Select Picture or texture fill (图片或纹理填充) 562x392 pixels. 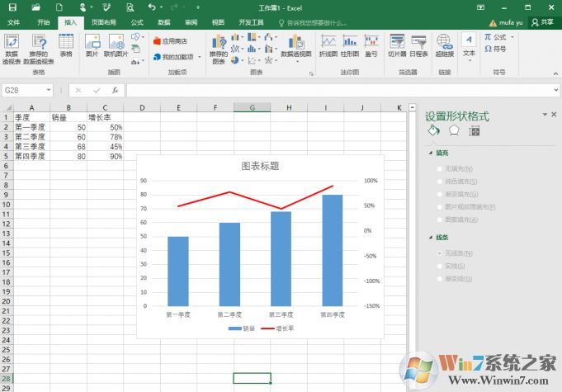(x=466, y=207)
